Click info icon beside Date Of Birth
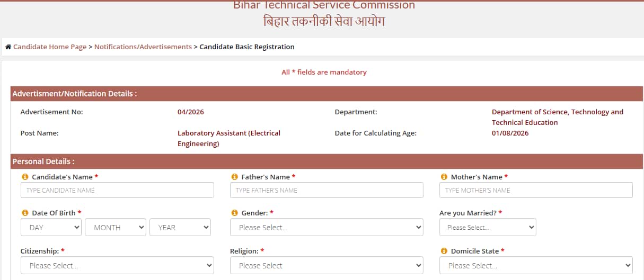 tap(24, 213)
